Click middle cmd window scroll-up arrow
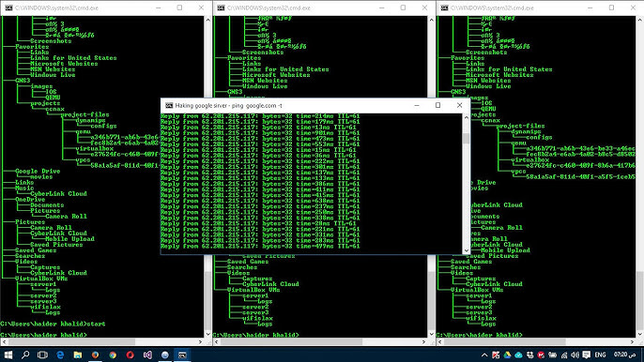 point(431,20)
